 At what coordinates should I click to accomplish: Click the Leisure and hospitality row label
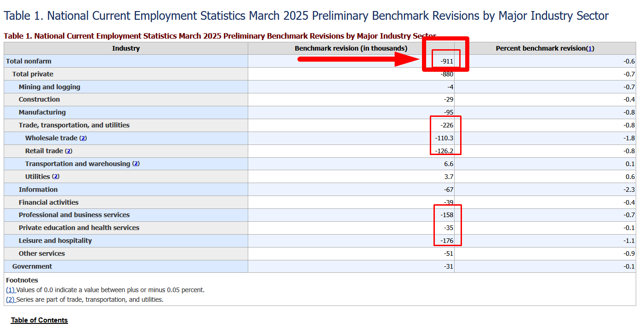click(x=55, y=241)
